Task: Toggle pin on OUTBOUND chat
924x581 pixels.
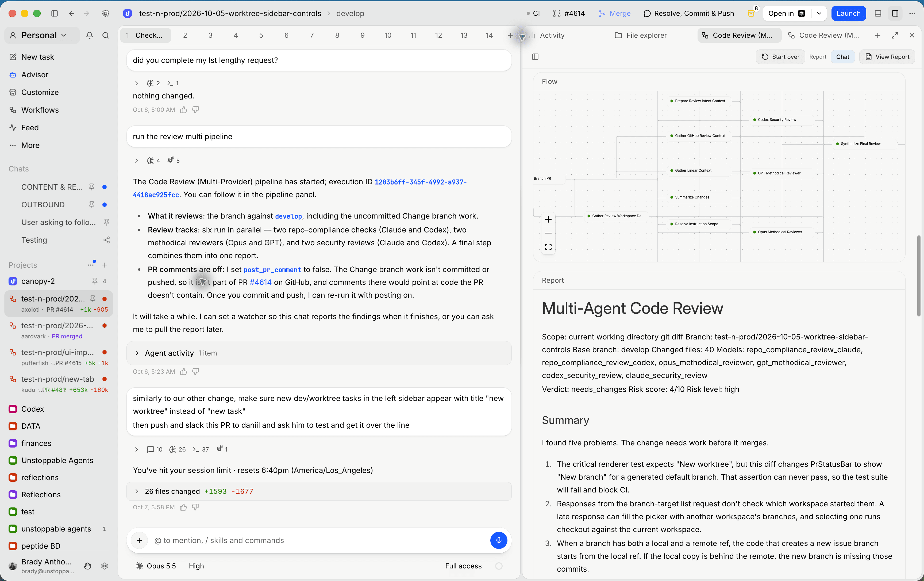Action: [x=91, y=205]
